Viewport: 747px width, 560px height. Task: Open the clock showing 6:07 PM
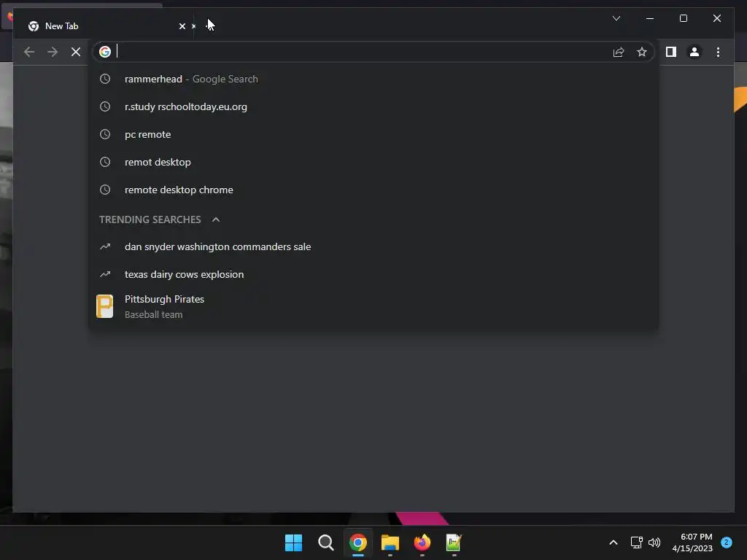pos(693,542)
